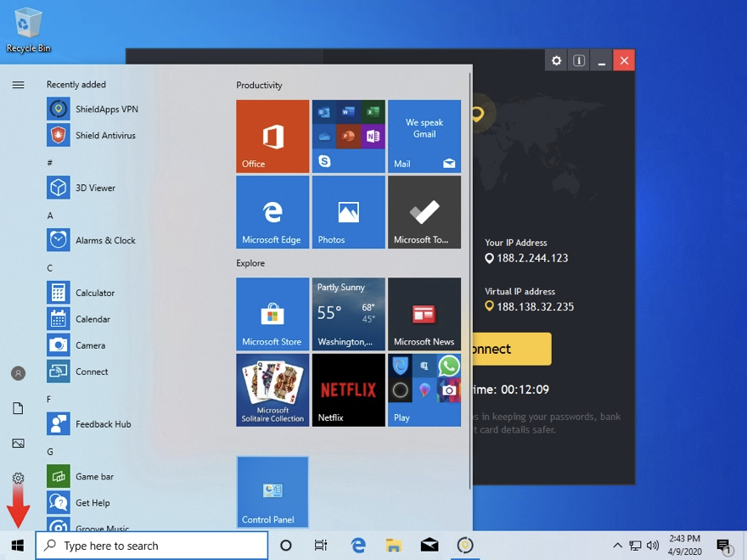Click the VPN settings gear icon
This screenshot has height=560, width=747.
[x=557, y=61]
